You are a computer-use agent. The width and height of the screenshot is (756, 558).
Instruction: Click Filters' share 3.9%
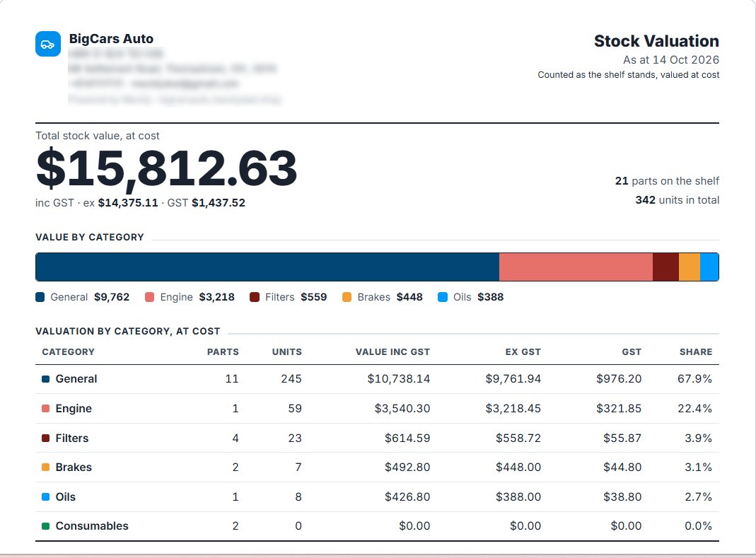click(x=699, y=438)
